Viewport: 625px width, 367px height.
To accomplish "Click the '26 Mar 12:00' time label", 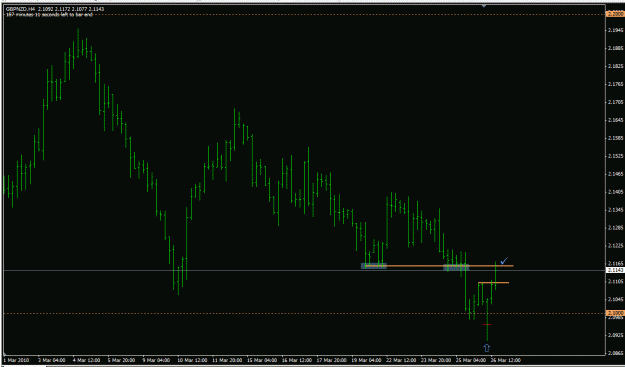I will (x=506, y=360).
